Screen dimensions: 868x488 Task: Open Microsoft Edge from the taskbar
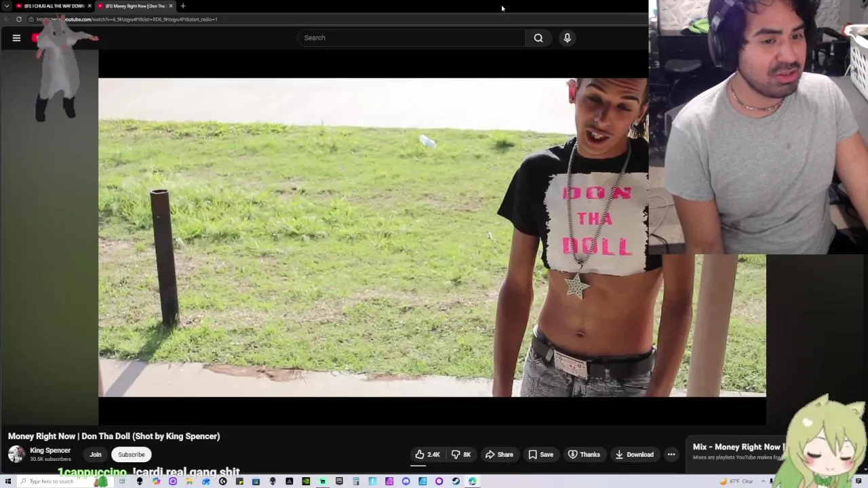pyautogui.click(x=472, y=481)
